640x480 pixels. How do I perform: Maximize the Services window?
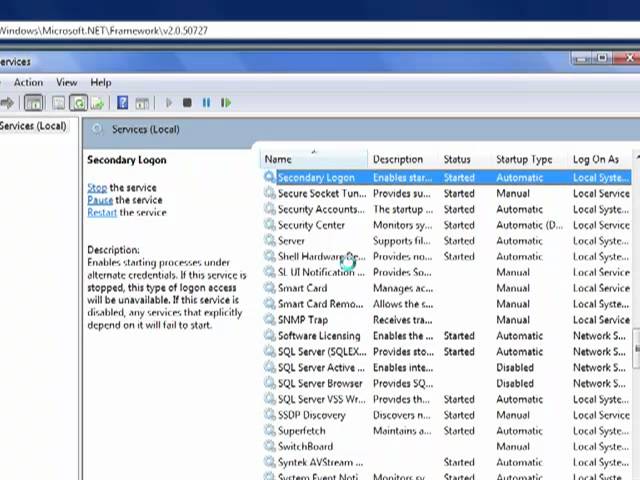pyautogui.click(x=602, y=58)
